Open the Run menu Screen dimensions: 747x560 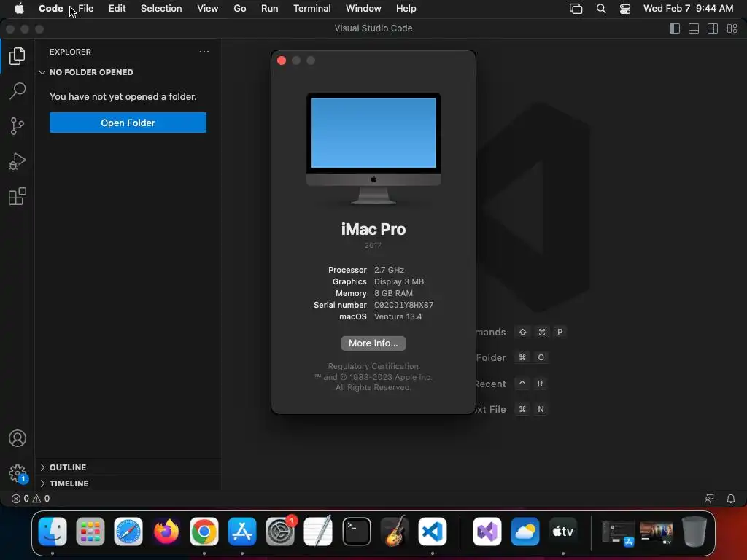[x=270, y=9]
